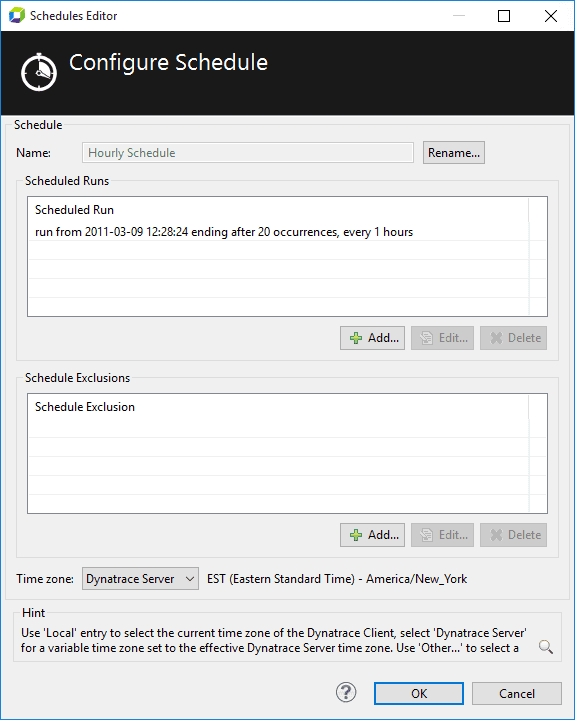575x720 pixels.
Task: Add a new schedule exclusion
Action: coord(372,535)
